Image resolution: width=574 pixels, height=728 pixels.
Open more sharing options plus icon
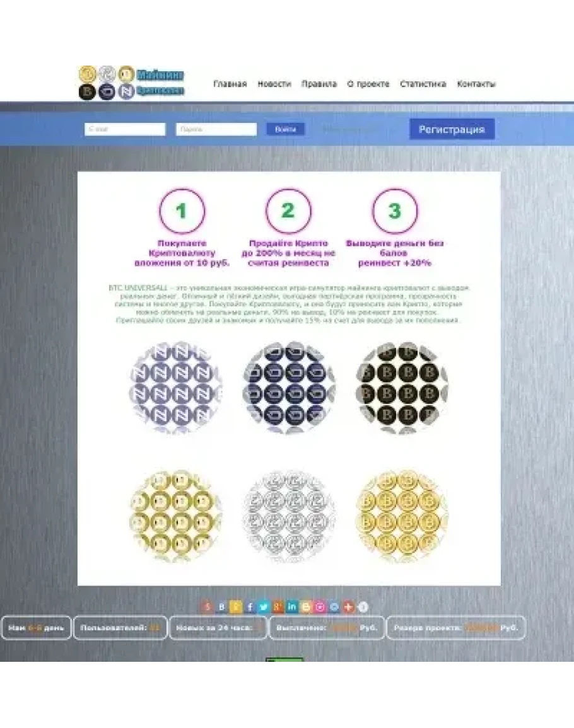(348, 607)
